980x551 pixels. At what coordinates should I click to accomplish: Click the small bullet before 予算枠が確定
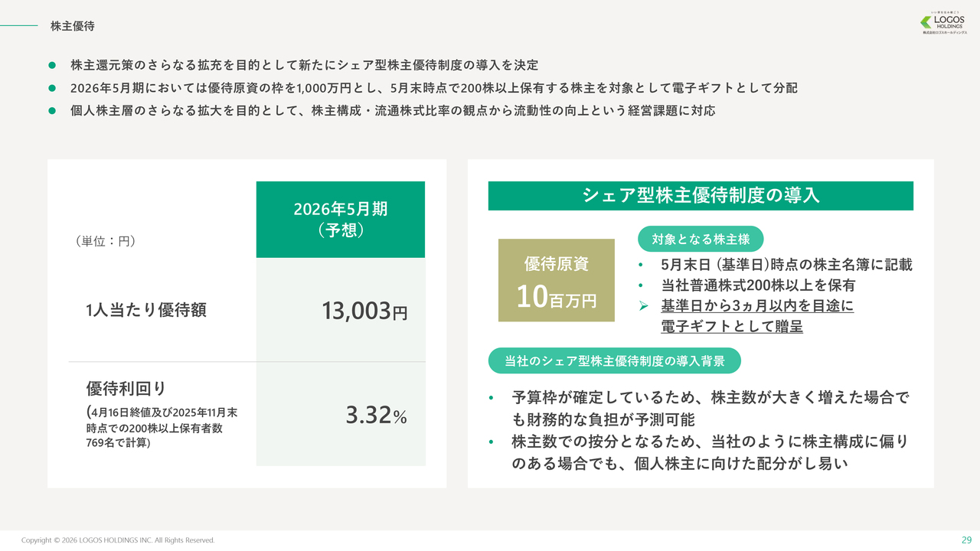click(492, 398)
